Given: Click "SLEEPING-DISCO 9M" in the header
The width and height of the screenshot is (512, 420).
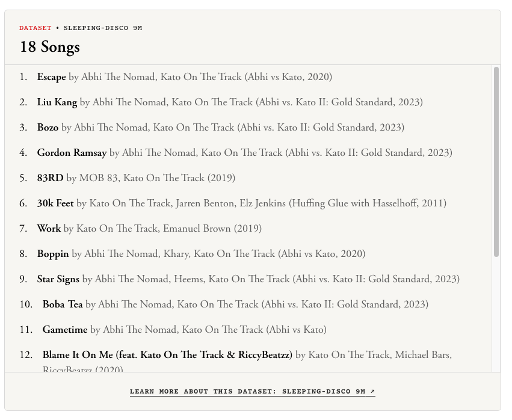Looking at the screenshot, I should click(x=103, y=28).
